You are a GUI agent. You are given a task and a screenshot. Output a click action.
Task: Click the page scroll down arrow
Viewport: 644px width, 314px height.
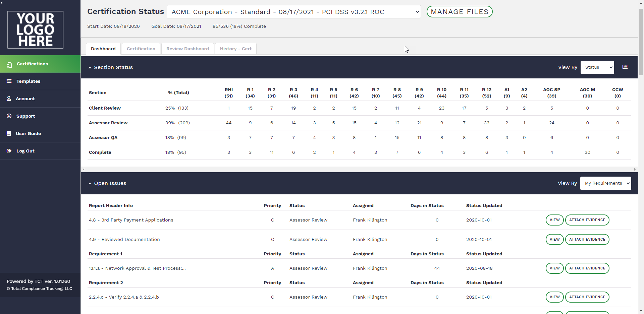tap(641, 311)
